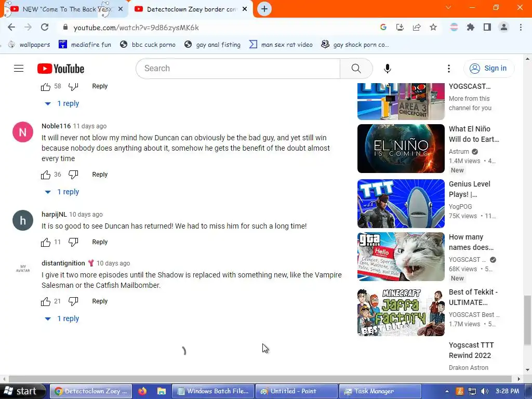Focus the YouTube Search field
The width and height of the screenshot is (532, 399).
238,69
